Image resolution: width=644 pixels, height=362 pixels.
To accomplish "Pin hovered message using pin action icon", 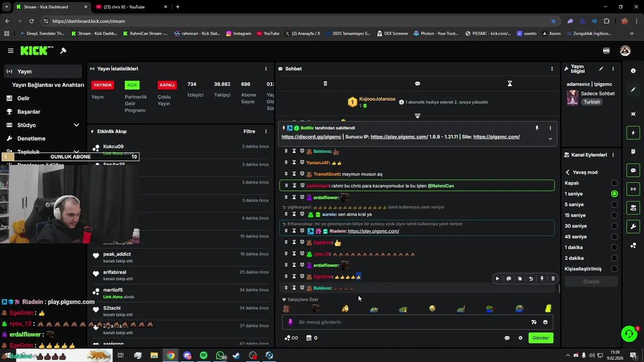I will tap(542, 279).
